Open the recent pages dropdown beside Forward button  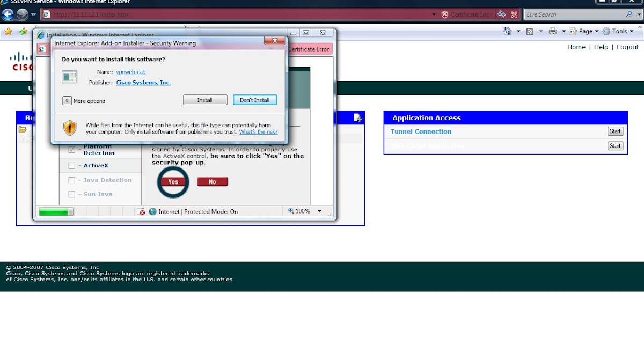[33, 14]
